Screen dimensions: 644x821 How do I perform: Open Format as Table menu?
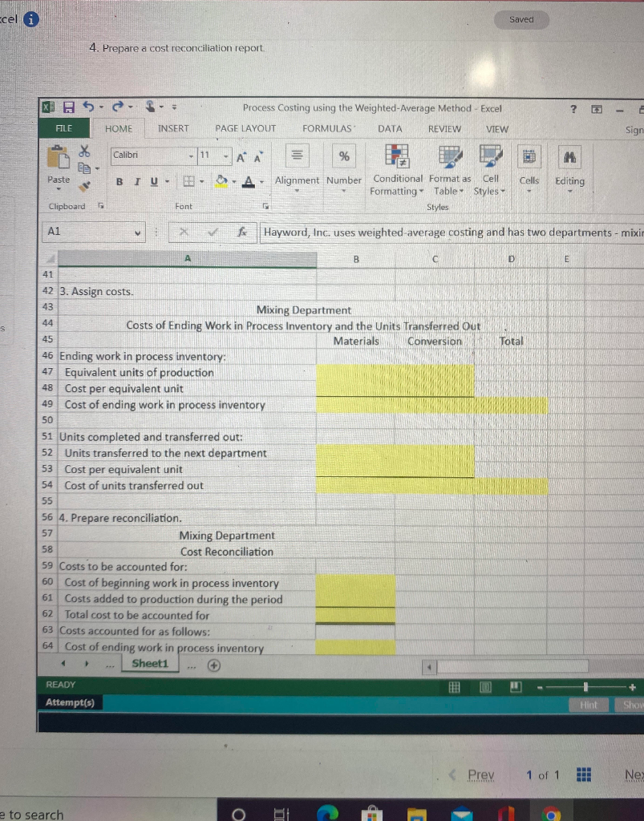tap(450, 170)
